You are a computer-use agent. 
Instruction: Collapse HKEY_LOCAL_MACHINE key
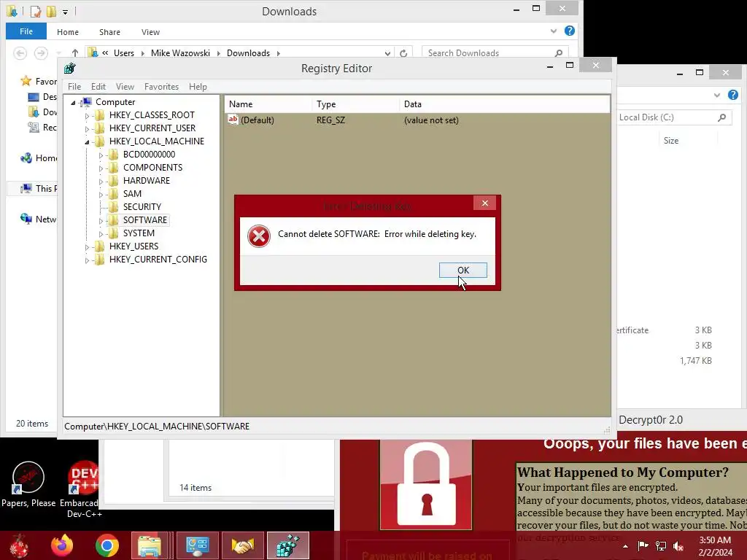click(87, 142)
